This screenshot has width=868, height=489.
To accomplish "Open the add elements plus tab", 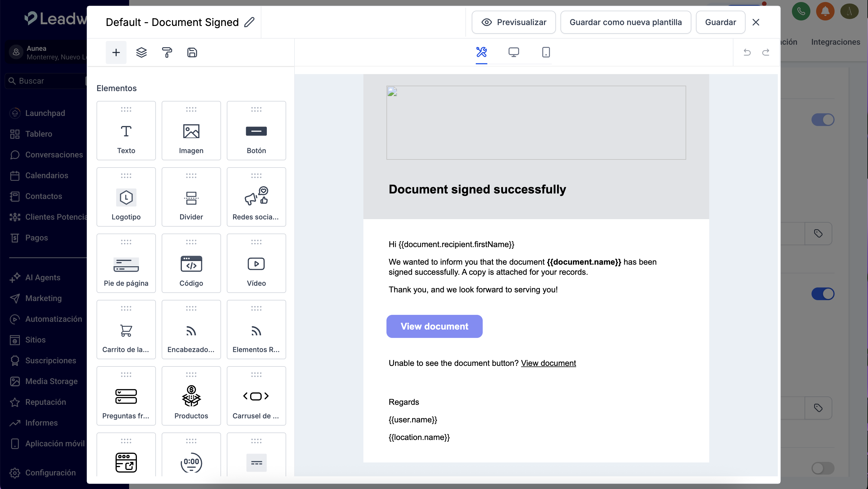I will pos(116,52).
